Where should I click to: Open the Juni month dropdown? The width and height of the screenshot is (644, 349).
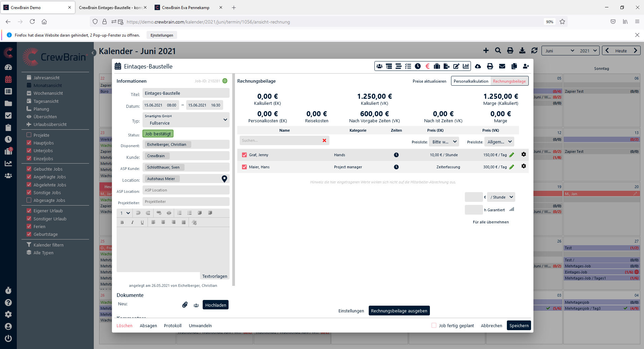coord(559,51)
